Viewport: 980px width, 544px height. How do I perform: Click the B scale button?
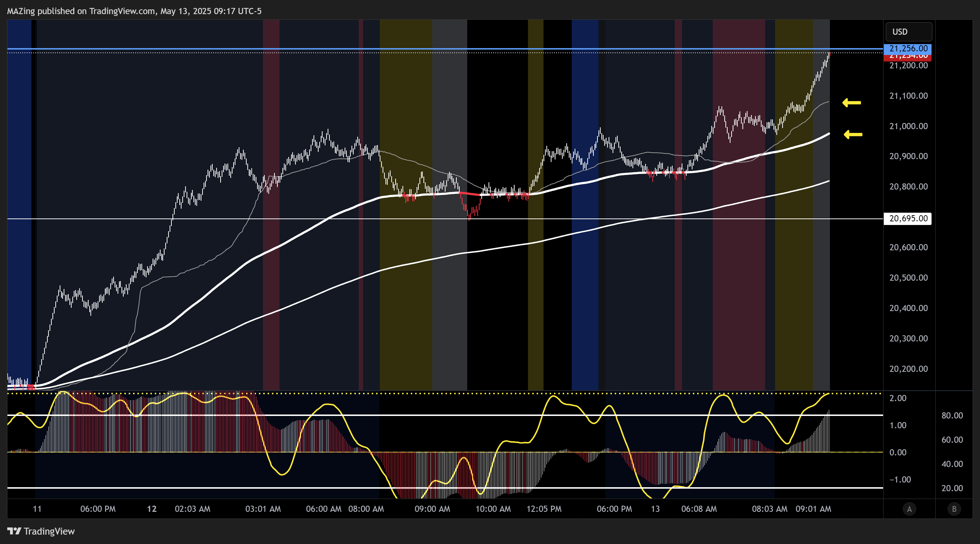click(954, 509)
